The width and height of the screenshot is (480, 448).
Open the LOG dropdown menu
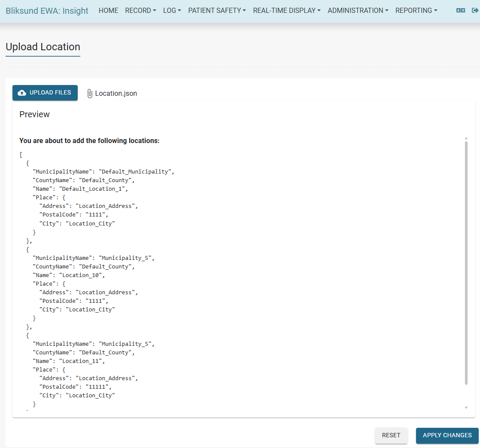[x=172, y=11]
